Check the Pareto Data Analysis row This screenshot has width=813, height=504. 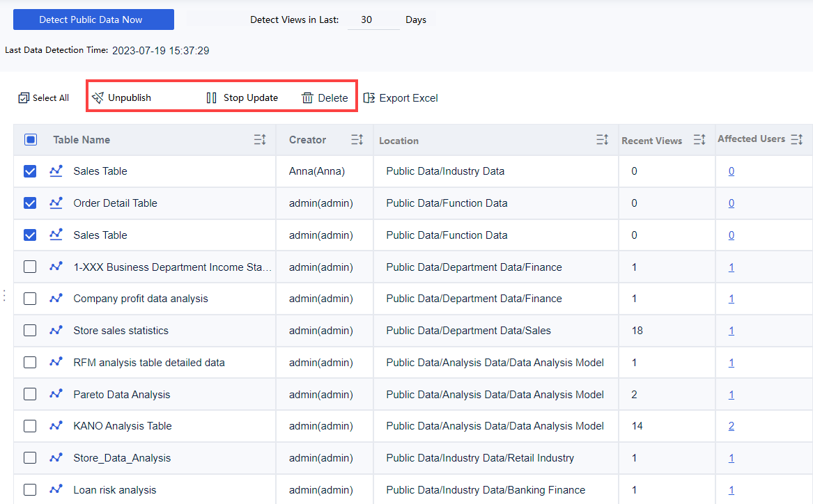pyautogui.click(x=30, y=393)
